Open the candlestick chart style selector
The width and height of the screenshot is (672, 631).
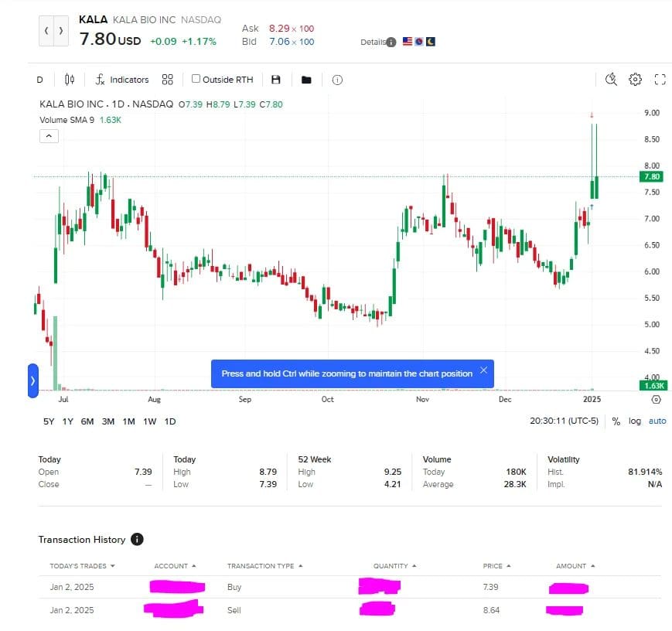[x=70, y=80]
